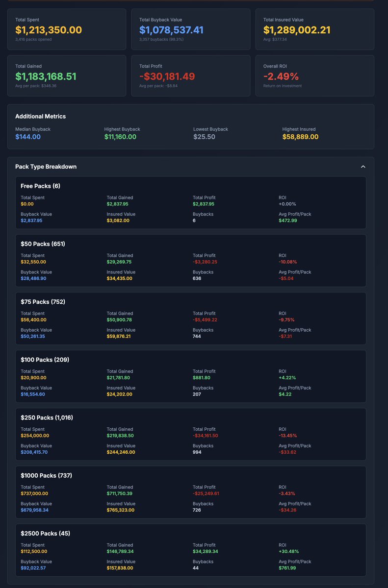
Task: Click $250 Packs ROI -13.45%
Action: [x=288, y=435]
